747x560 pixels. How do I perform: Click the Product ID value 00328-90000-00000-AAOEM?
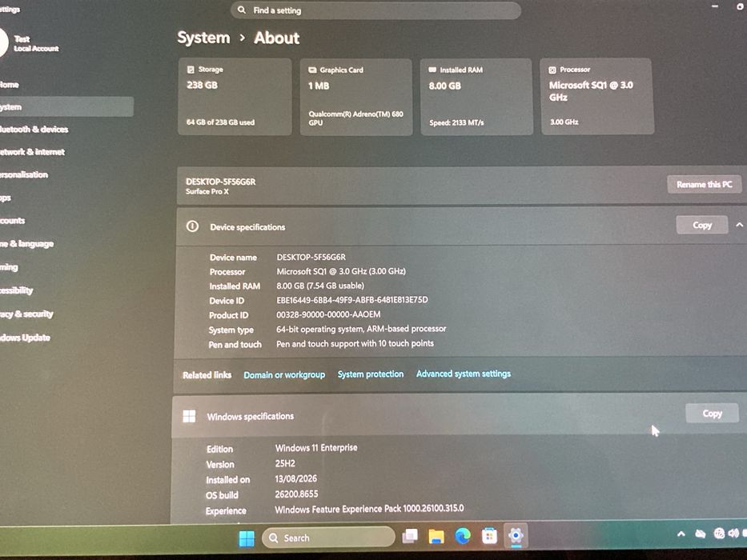pos(328,314)
